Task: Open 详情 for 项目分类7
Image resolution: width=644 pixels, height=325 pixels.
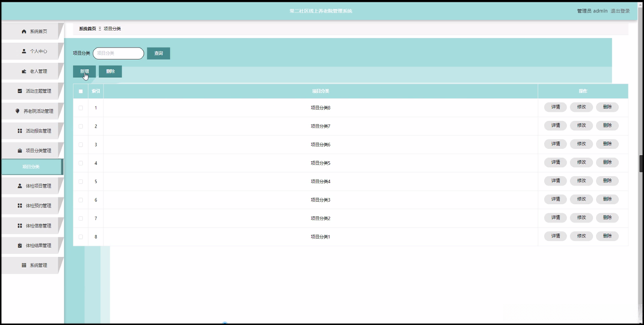Action: coord(555,125)
